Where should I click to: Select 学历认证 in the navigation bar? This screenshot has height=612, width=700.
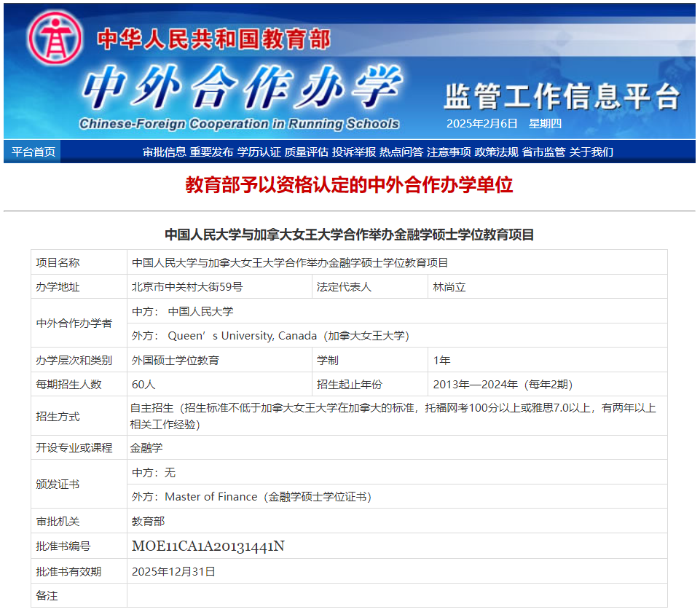click(x=259, y=152)
